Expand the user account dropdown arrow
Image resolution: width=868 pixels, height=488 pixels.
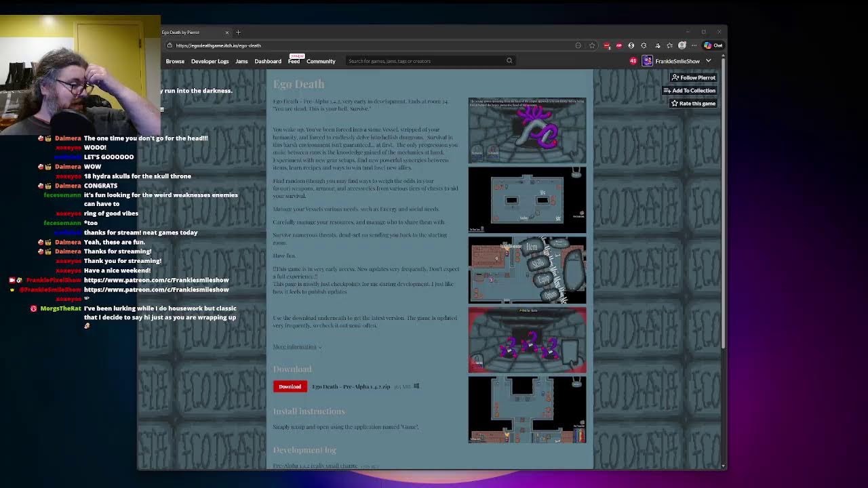click(709, 61)
